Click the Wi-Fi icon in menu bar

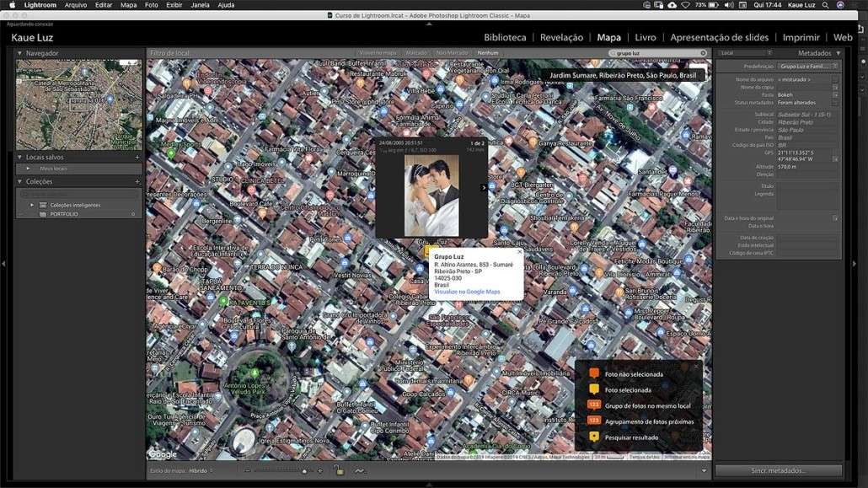point(685,5)
